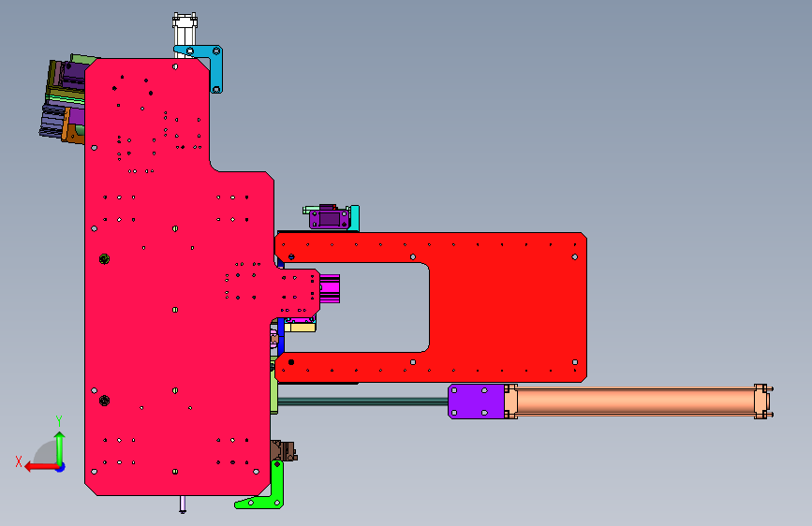Click the blue Z axis dot on triad

(61, 467)
